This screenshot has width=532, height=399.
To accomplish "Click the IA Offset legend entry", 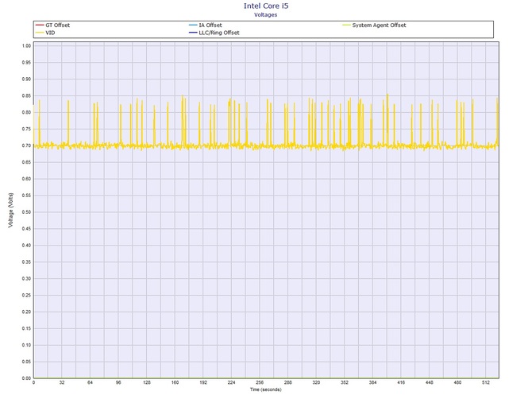I will pos(206,25).
